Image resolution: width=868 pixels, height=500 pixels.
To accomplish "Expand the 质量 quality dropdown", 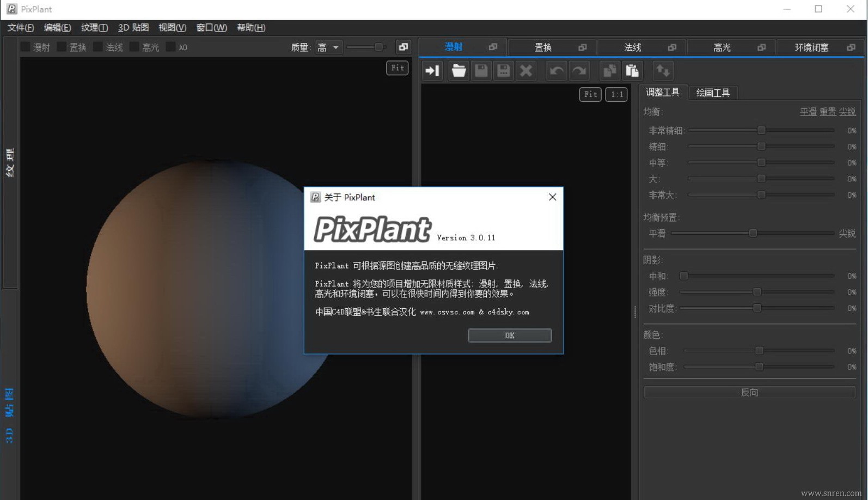I will [x=329, y=47].
